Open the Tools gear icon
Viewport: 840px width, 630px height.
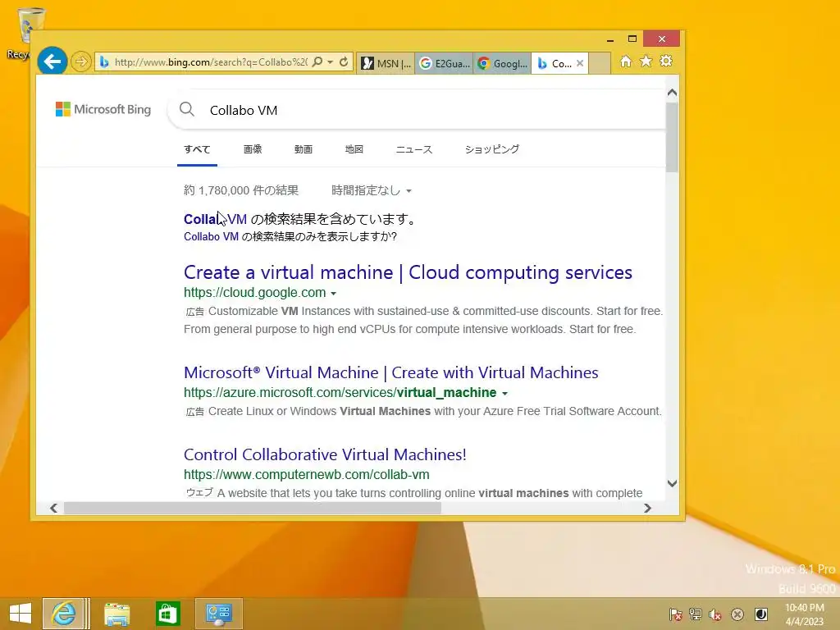click(x=666, y=61)
